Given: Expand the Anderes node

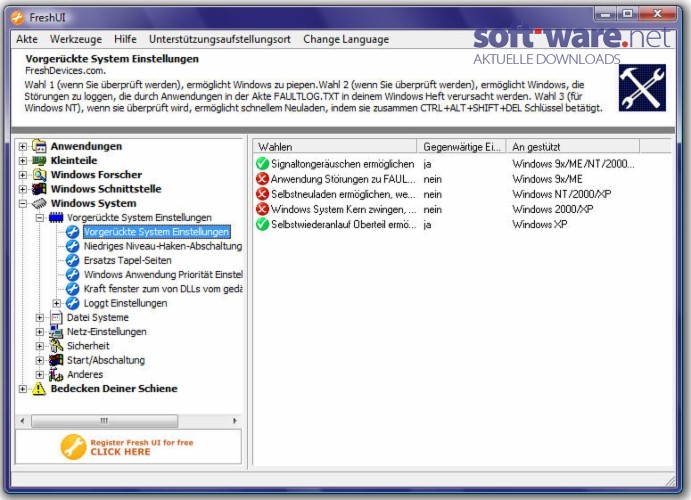Looking at the screenshot, I should [40, 374].
